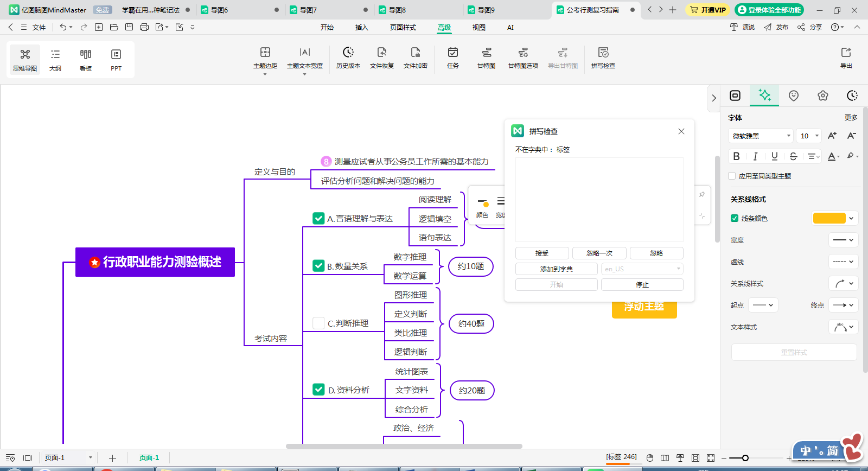Open the relationship line style dropdown
Viewport: 868px width, 471px height.
tap(844, 283)
